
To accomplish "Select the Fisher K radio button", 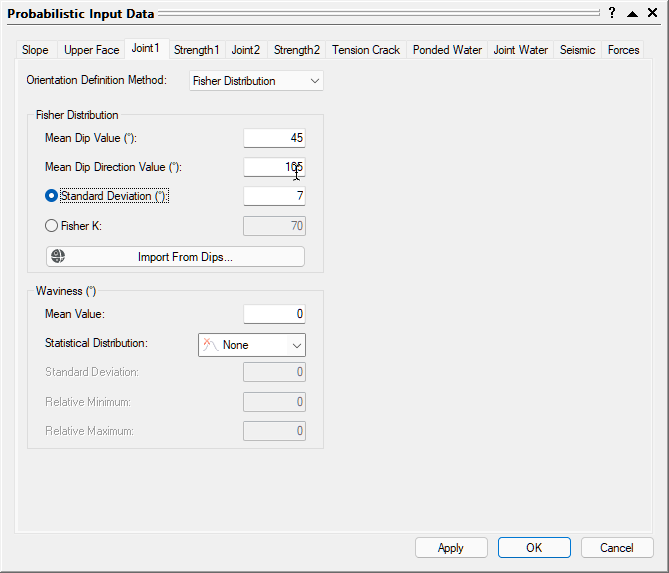I will pos(51,226).
